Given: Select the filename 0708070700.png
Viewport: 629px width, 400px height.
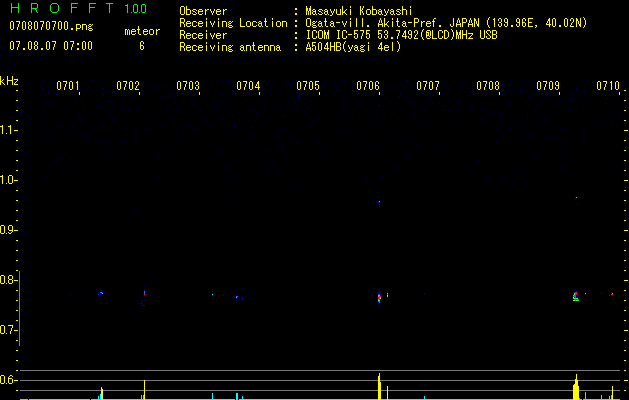Looking at the screenshot, I should point(51,27).
